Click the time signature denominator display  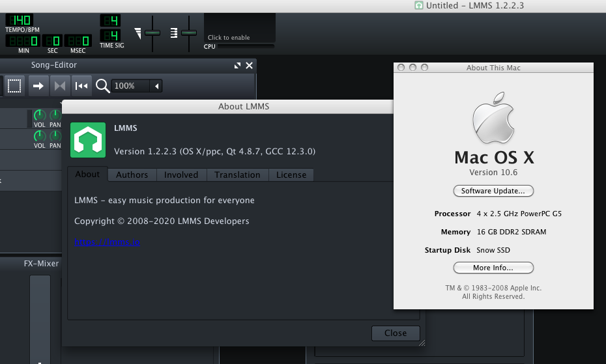point(110,36)
